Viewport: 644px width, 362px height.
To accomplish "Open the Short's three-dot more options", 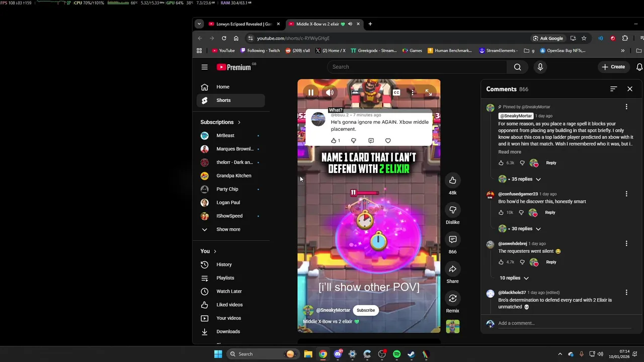I will [x=412, y=93].
